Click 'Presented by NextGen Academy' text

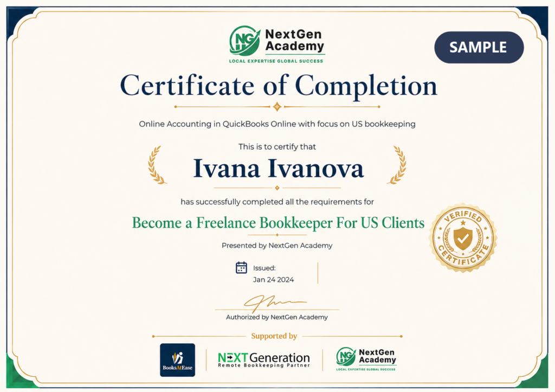[x=277, y=246]
